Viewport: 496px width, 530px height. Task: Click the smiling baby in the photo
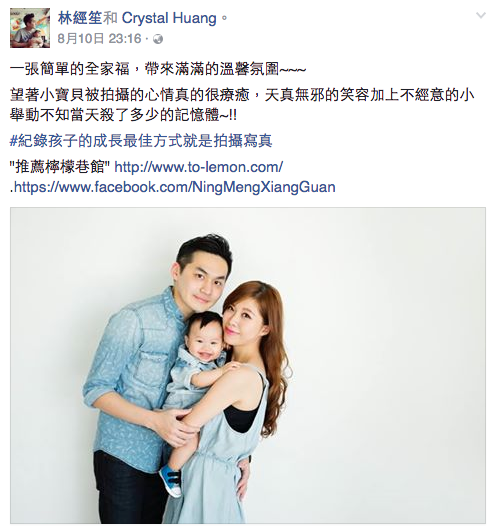pos(203,341)
